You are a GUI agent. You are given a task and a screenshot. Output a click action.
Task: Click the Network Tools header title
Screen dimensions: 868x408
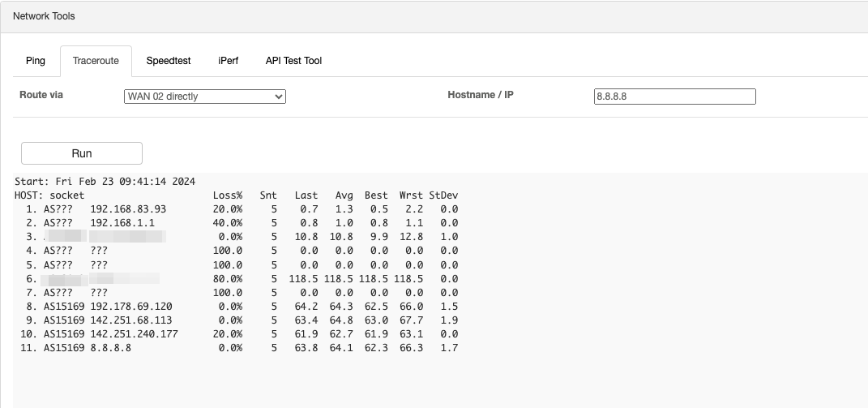tap(44, 16)
